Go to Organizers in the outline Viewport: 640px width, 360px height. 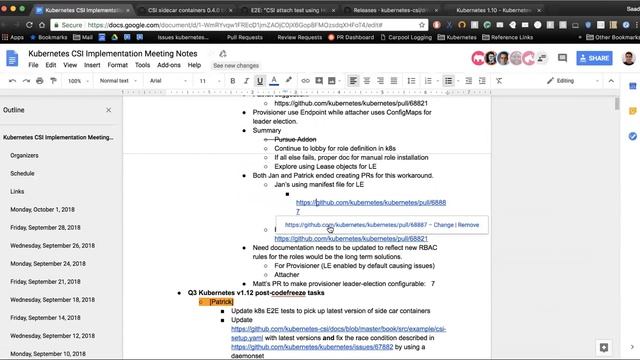pyautogui.click(x=24, y=156)
